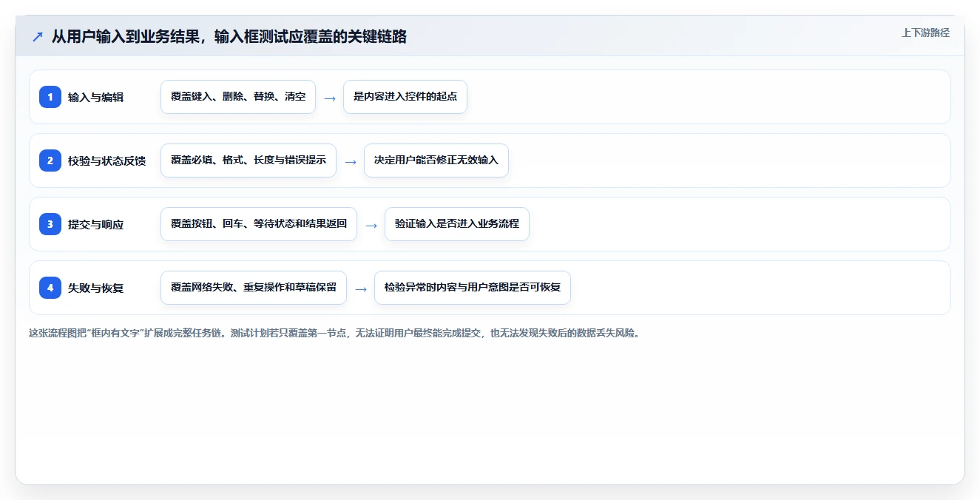Click the arrow in the 校验与状态反馈 row
The width and height of the screenshot is (980, 500).
tap(351, 161)
